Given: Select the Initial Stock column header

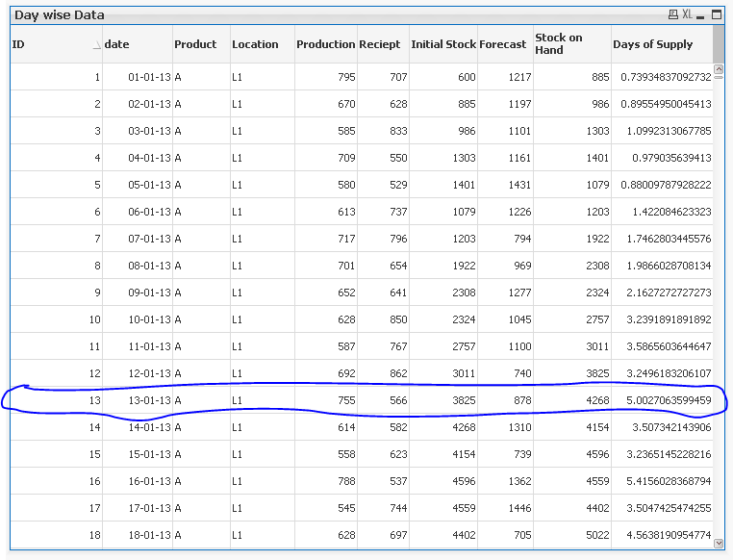Looking at the screenshot, I should tap(442, 44).
